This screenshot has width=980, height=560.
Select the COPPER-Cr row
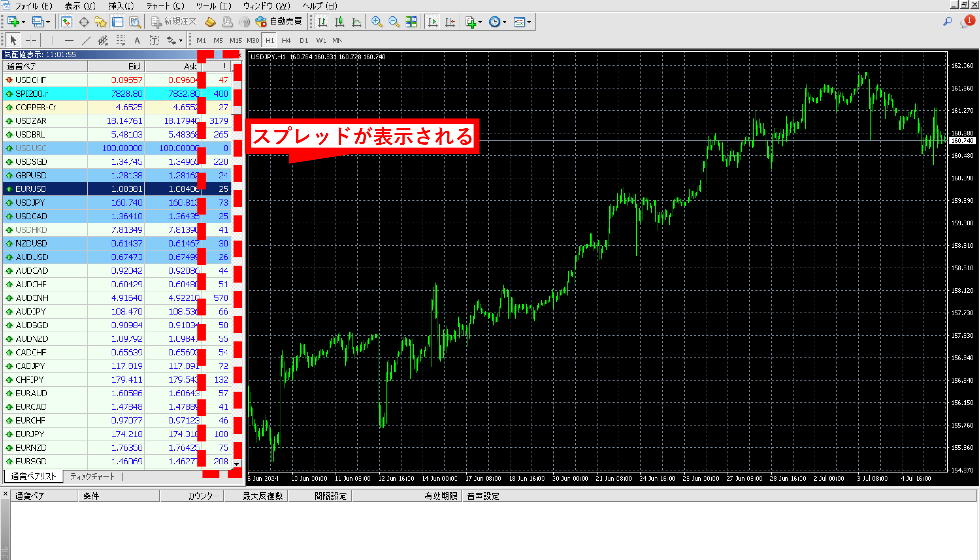pos(117,107)
